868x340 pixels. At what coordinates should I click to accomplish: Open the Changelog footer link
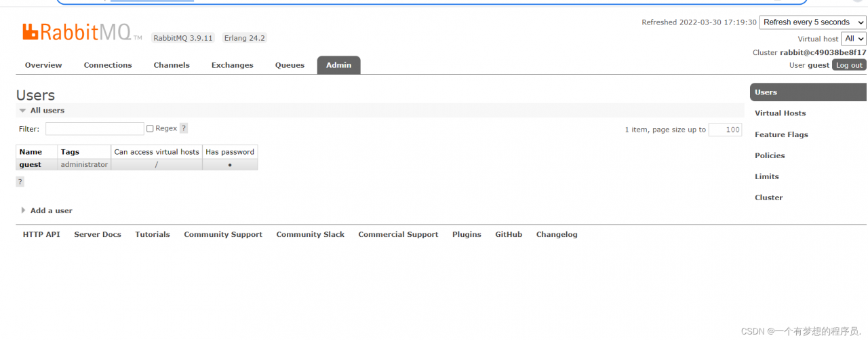[557, 234]
